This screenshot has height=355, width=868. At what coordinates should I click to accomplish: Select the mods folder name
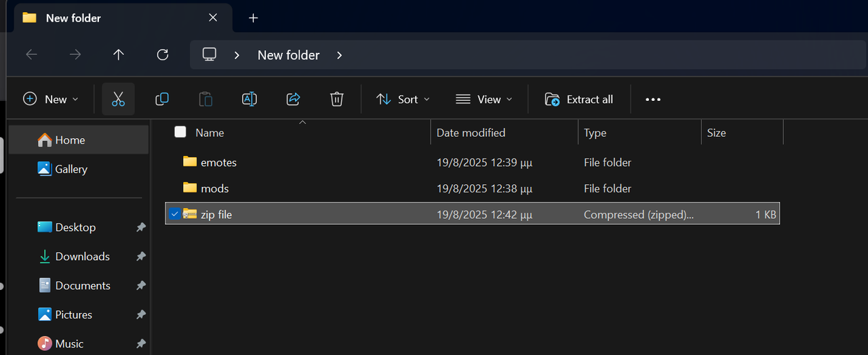coord(214,188)
